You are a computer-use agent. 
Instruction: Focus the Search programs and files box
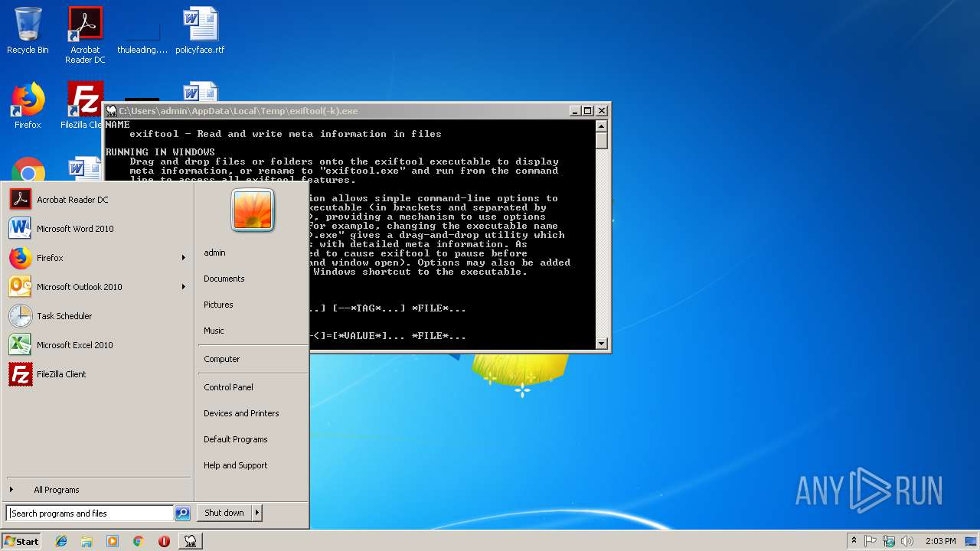pyautogui.click(x=90, y=514)
